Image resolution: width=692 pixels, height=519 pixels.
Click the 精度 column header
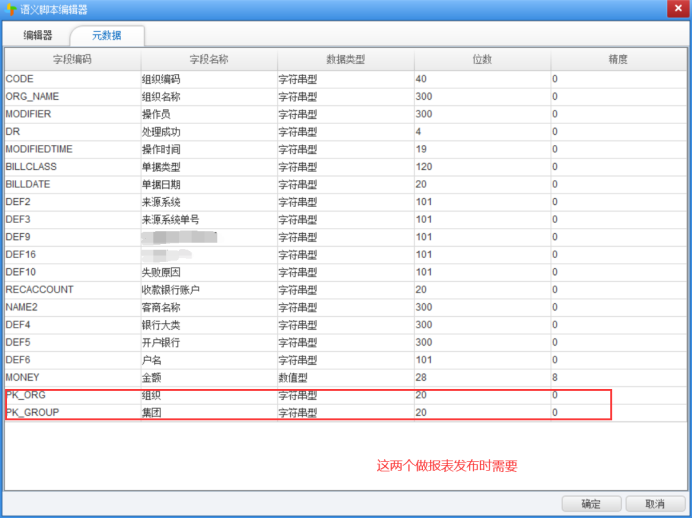tap(618, 59)
